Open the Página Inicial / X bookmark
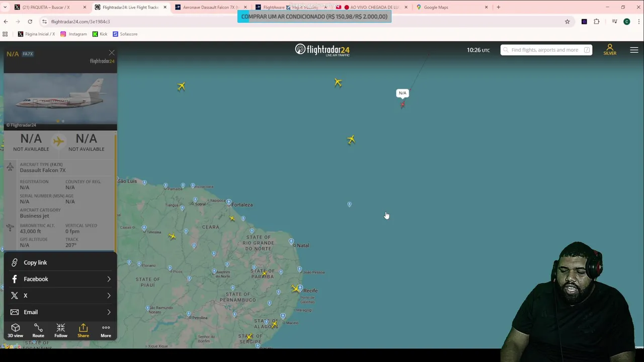The height and width of the screenshot is (362, 644). tap(36, 34)
